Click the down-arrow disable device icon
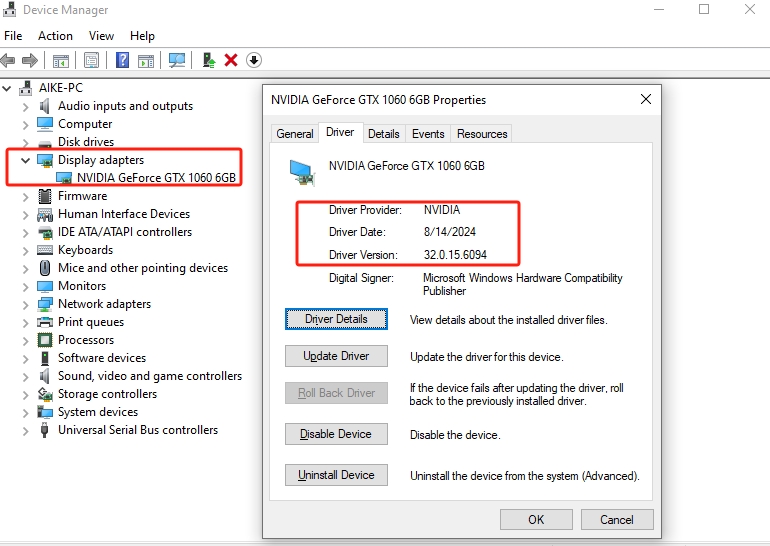This screenshot has height=546, width=770. click(254, 60)
